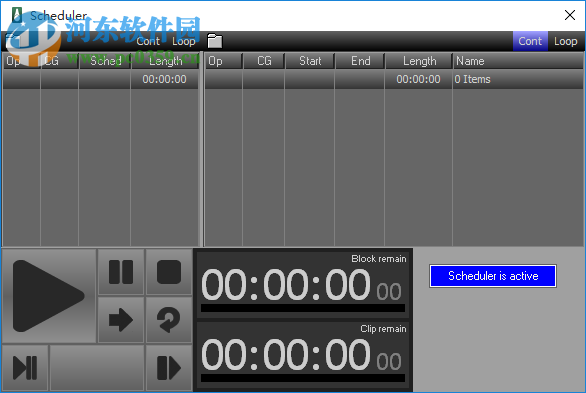
Task: Toggle Loop in the left block panel
Action: click(183, 41)
